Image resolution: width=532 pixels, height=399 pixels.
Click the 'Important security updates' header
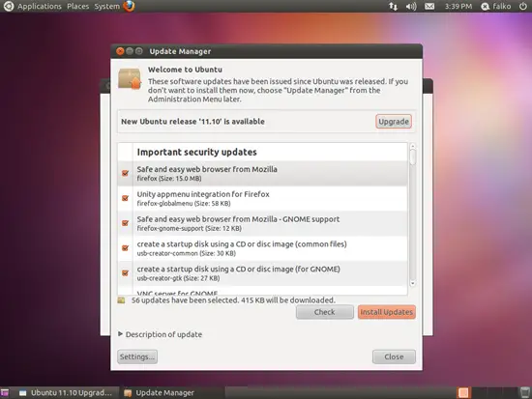click(196, 153)
